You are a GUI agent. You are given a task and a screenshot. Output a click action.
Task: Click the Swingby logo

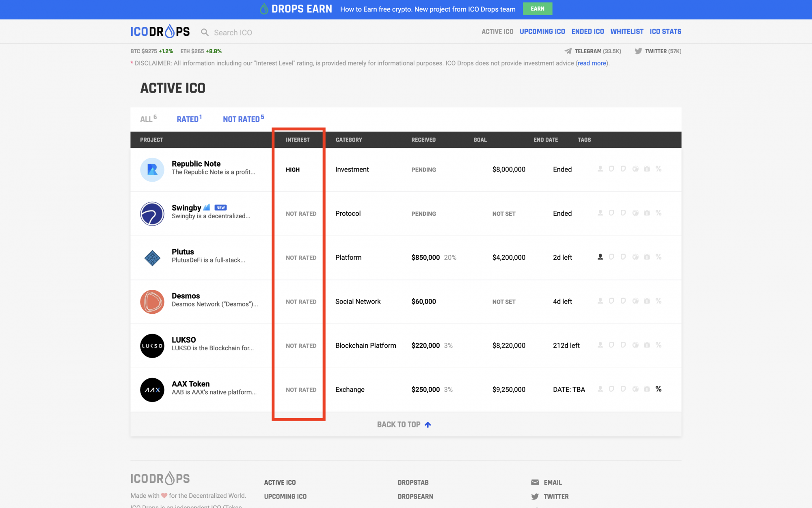(x=152, y=214)
